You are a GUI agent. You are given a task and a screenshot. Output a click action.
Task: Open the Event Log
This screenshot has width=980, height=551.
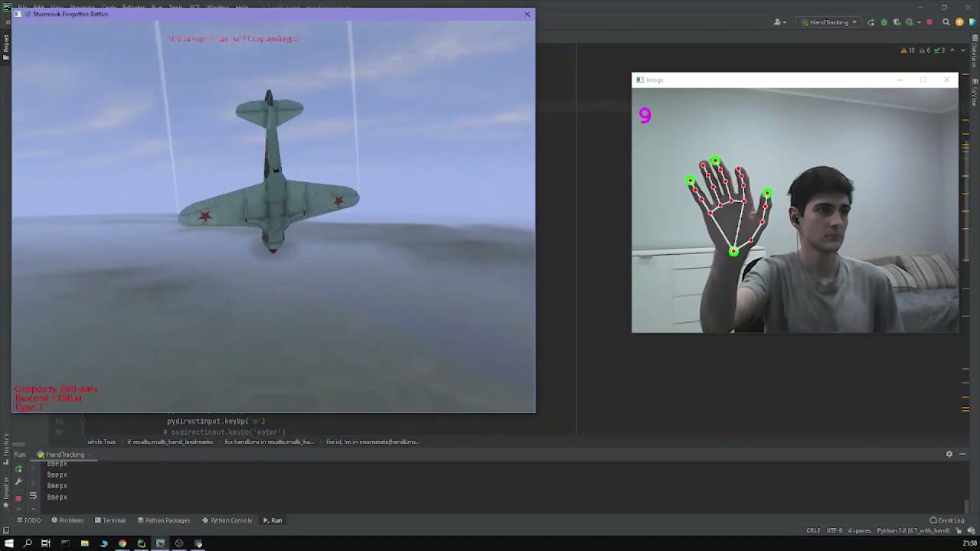(947, 520)
